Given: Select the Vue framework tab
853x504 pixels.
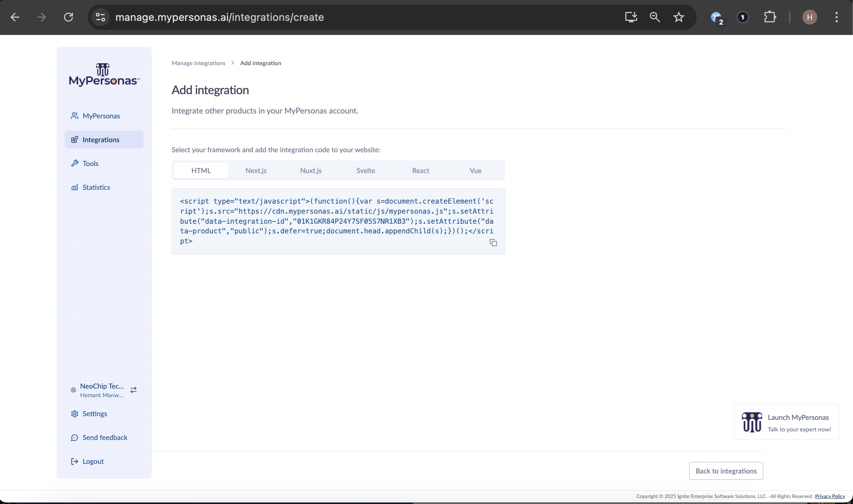Looking at the screenshot, I should 476,170.
